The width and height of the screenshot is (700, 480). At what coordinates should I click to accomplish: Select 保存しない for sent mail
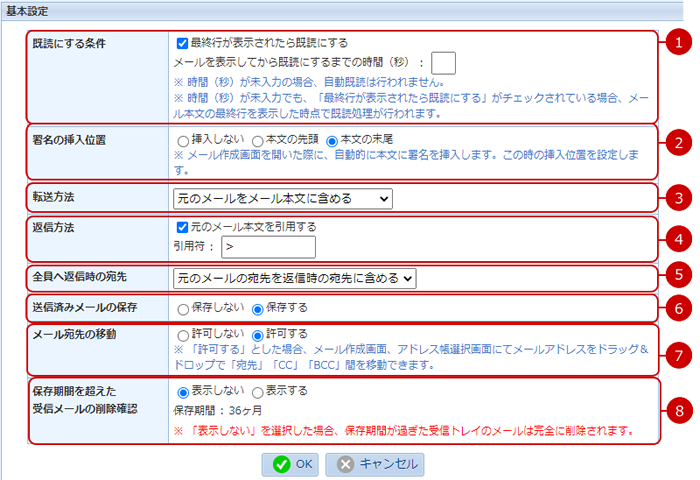183,309
